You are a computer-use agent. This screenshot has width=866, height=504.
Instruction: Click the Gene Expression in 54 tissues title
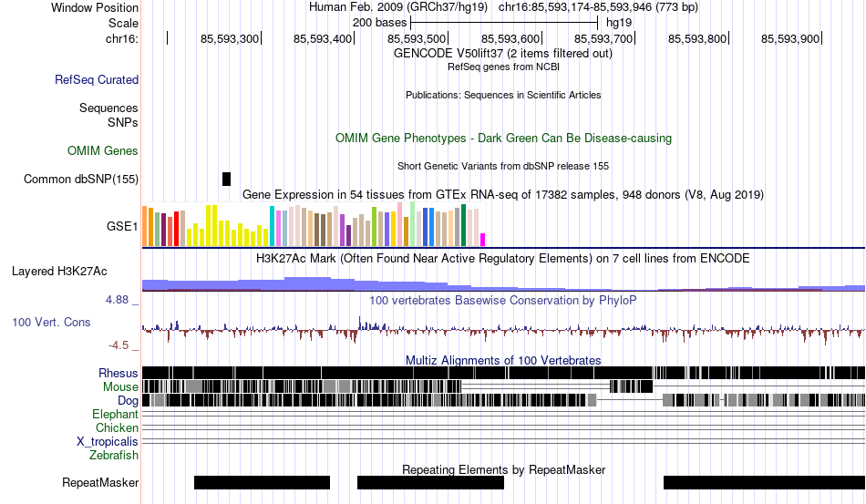coord(503,194)
